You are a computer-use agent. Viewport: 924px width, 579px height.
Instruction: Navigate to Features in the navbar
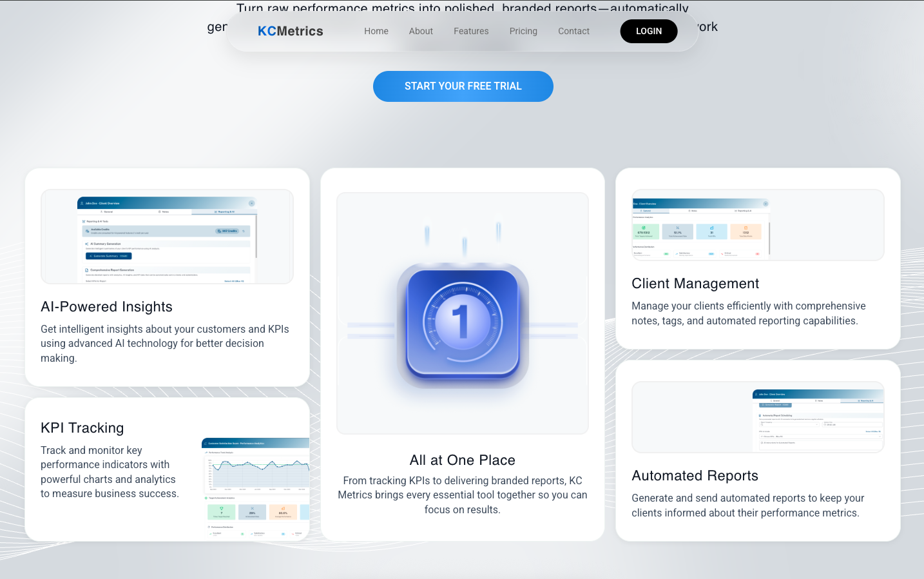pos(471,31)
